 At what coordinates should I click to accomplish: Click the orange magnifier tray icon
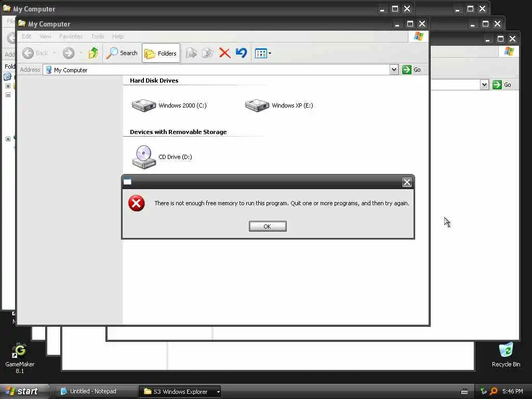pos(494,391)
